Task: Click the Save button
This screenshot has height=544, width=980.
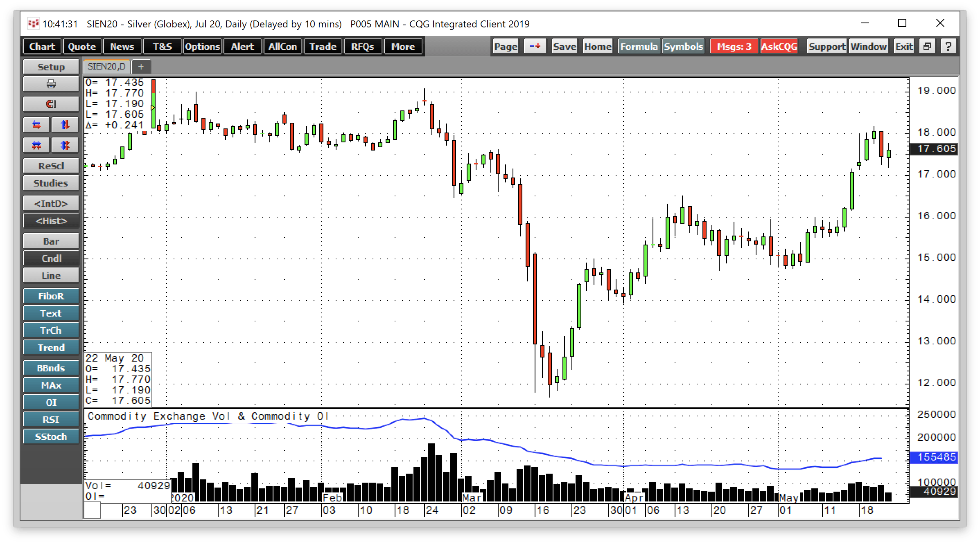Action: 565,46
